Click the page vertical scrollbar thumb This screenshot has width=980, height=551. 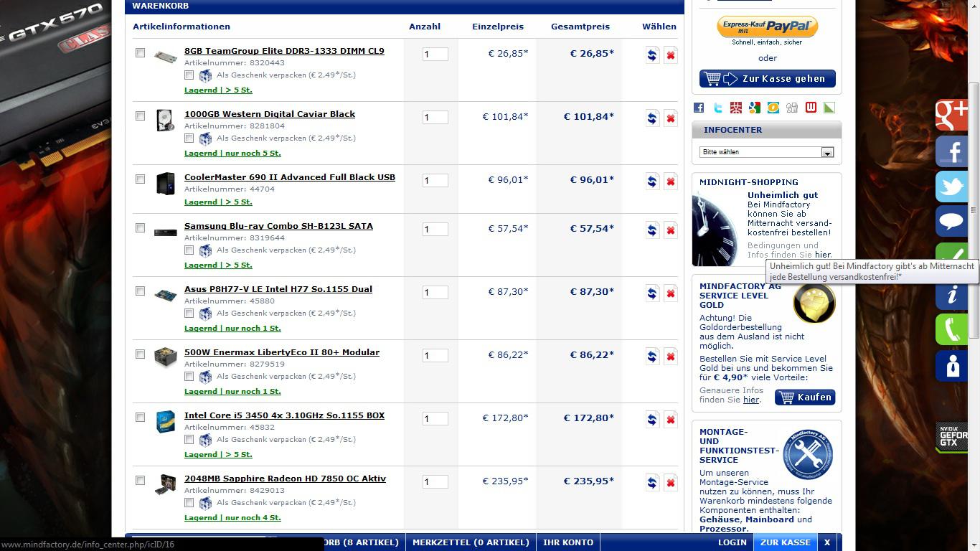(x=974, y=210)
